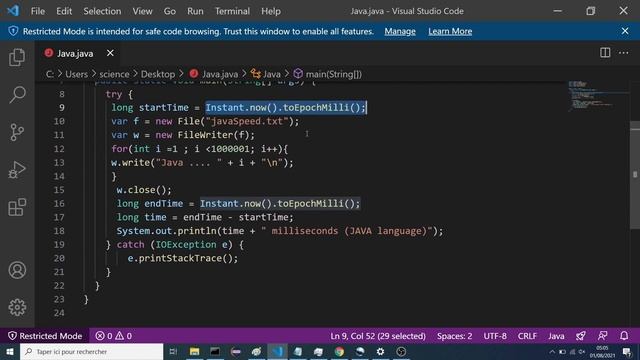Open File Explorer from the taskbar

pos(194,351)
